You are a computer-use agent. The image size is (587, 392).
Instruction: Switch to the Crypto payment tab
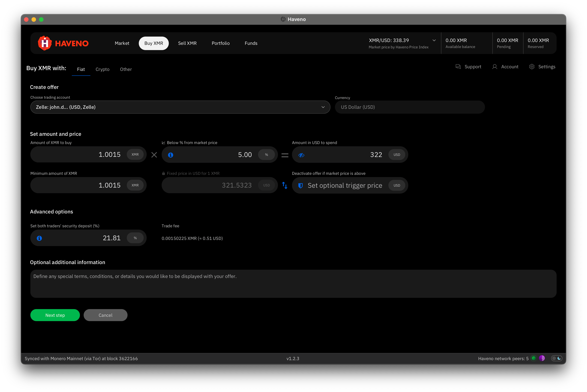[103, 69]
